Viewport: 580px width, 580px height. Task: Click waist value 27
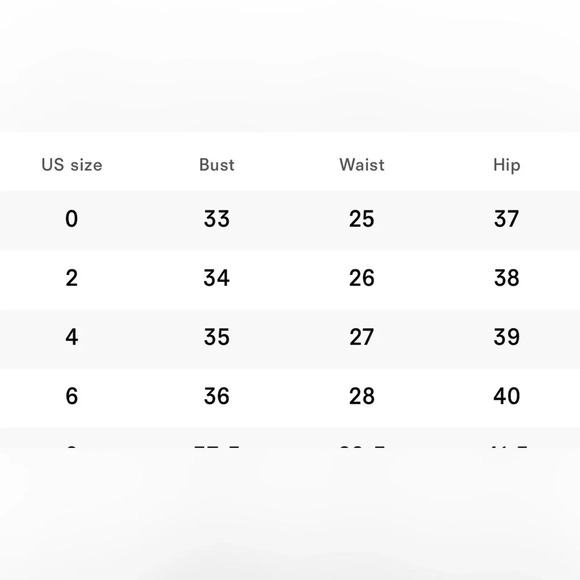tap(362, 337)
